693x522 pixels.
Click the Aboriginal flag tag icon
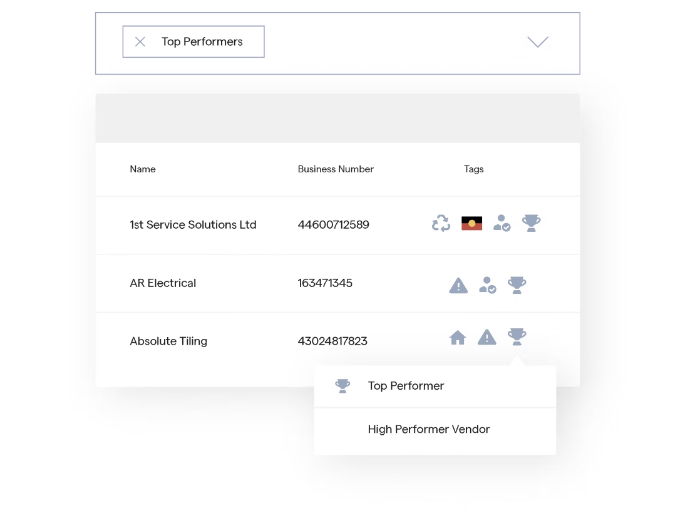point(472,224)
